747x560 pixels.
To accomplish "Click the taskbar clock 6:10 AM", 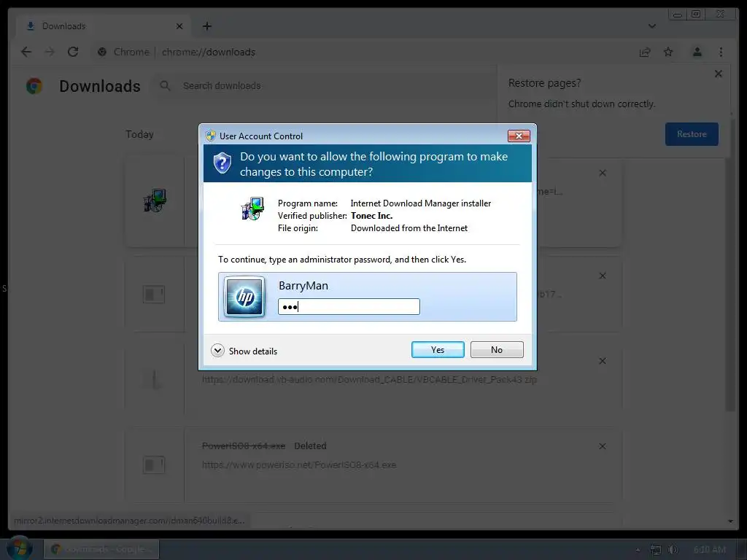I will click(x=710, y=550).
